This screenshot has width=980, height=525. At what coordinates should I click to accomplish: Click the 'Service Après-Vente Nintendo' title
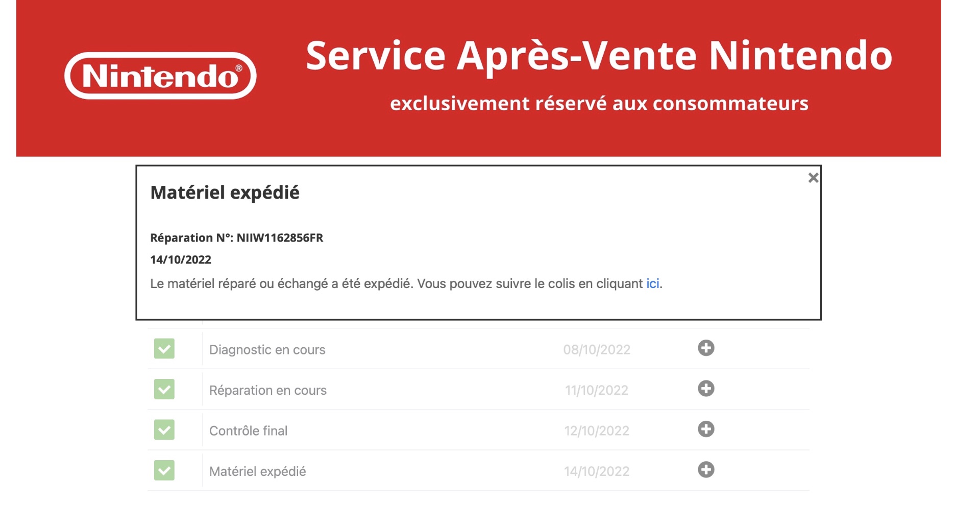pos(599,56)
